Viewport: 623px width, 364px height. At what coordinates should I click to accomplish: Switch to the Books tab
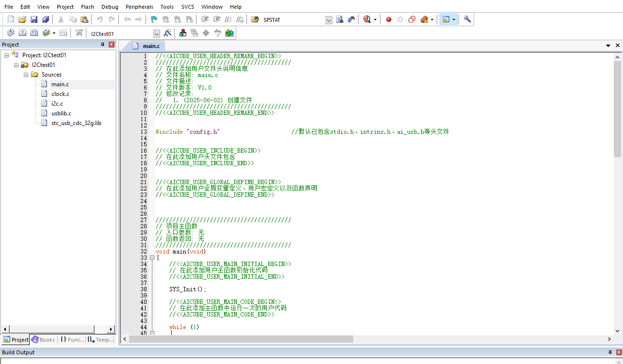43,340
